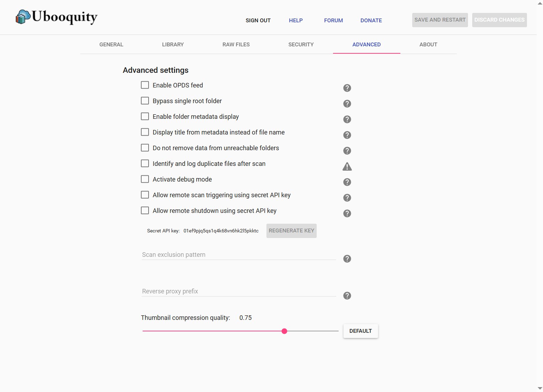
Task: Sign out of Ubooquity
Action: tap(258, 20)
